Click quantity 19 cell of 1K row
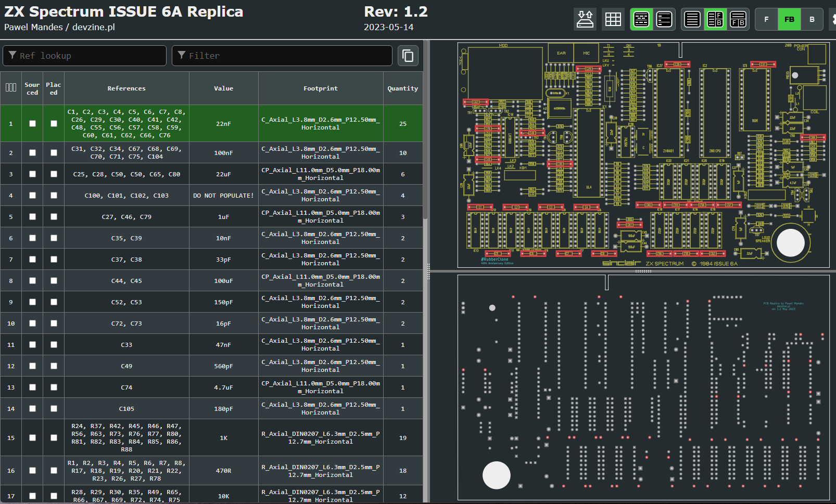836x504 pixels. [x=403, y=437]
